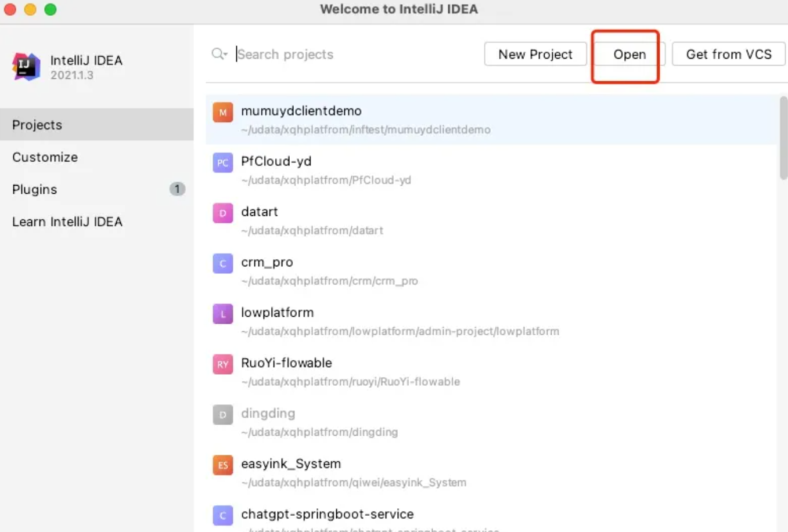The image size is (788, 532).
Task: Click the path ~/udata/xqhplatfrom/crm/crm_pro
Action: point(329,281)
